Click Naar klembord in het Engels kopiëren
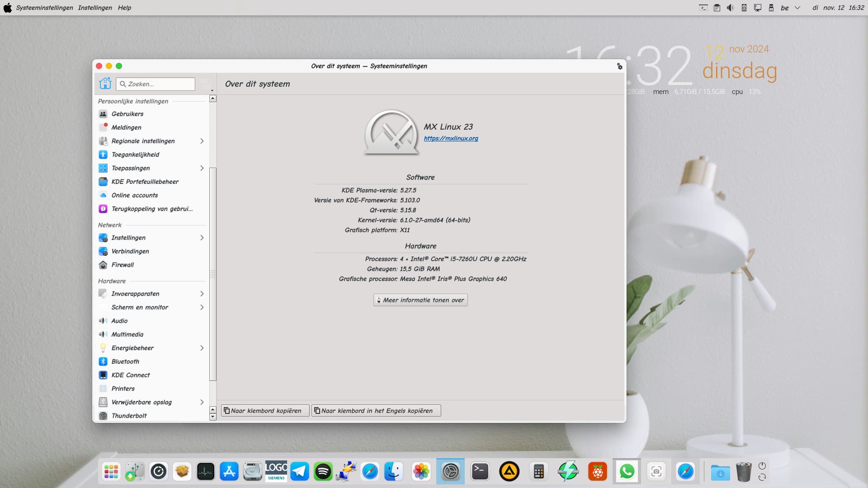Image resolution: width=868 pixels, height=488 pixels. [x=376, y=411]
